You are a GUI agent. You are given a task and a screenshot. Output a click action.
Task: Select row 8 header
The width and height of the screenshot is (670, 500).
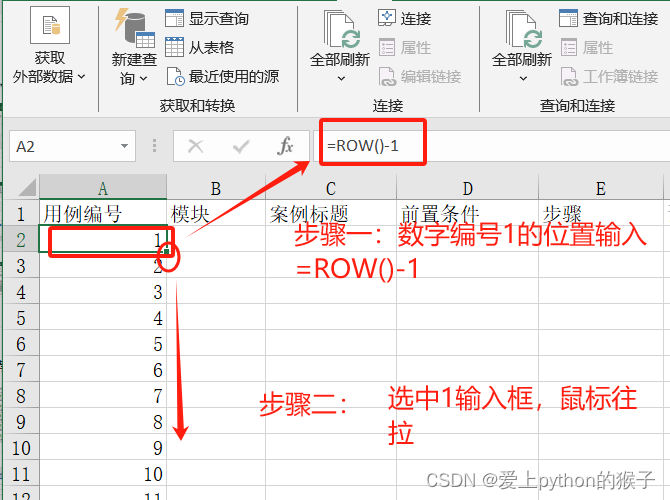[x=21, y=396]
